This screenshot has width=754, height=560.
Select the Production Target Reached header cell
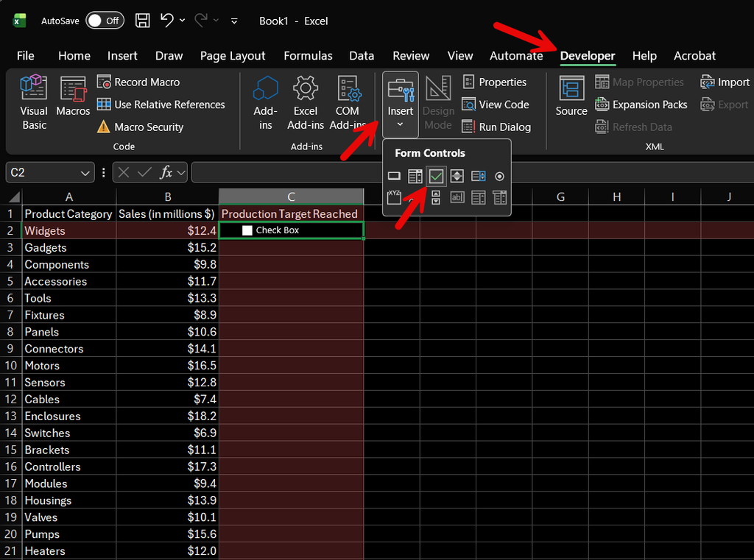click(291, 213)
